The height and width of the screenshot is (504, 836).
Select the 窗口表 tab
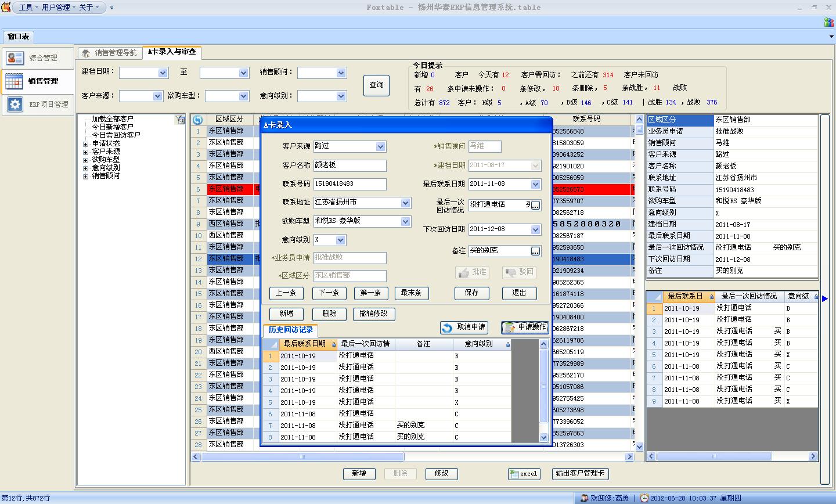tap(19, 36)
